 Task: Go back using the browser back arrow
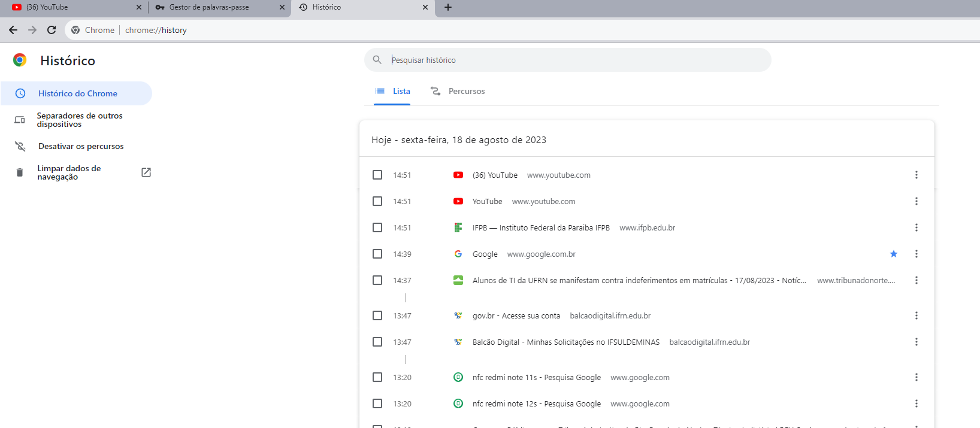pos(13,30)
